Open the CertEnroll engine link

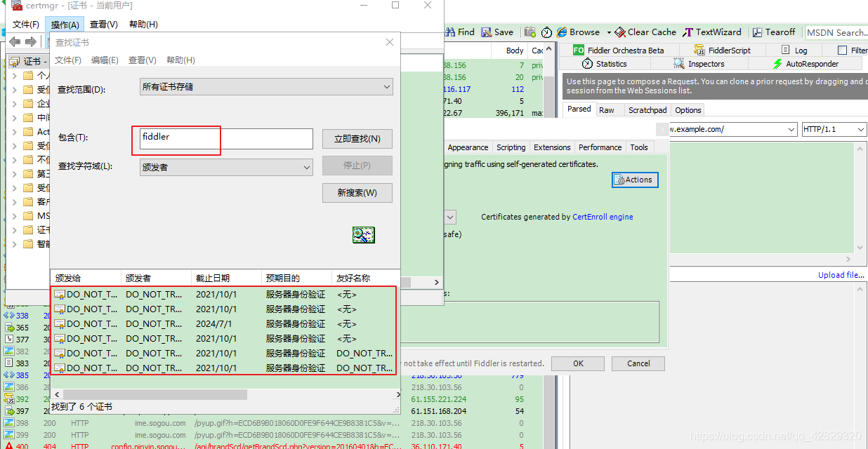point(603,217)
